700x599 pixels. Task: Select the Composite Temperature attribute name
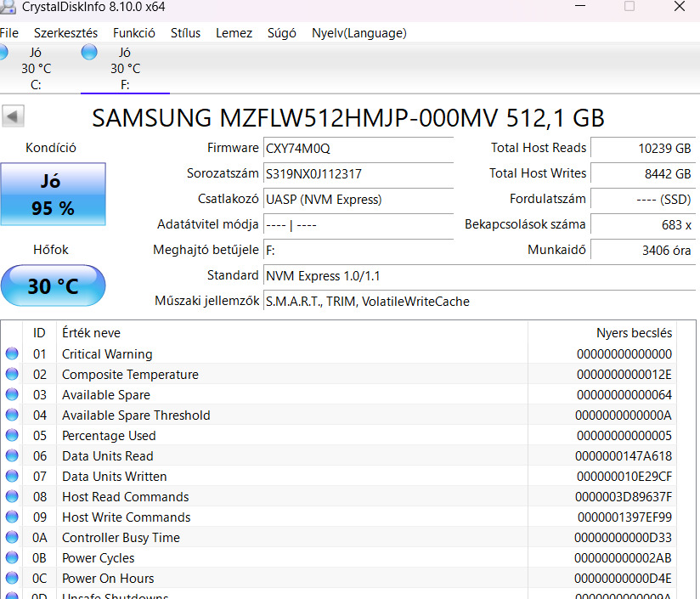coord(130,374)
